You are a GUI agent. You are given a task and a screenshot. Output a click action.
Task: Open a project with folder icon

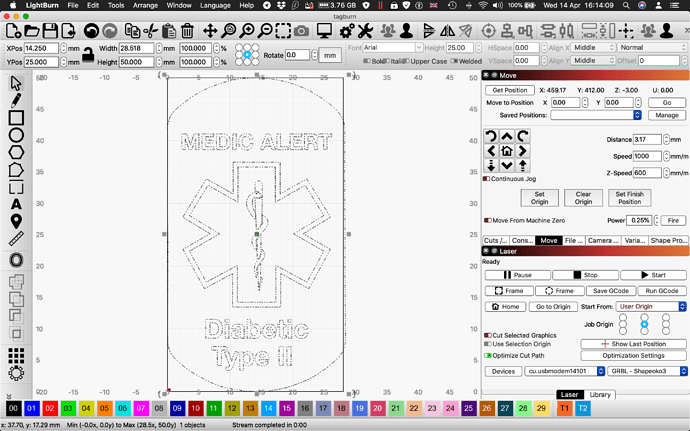click(x=32, y=31)
